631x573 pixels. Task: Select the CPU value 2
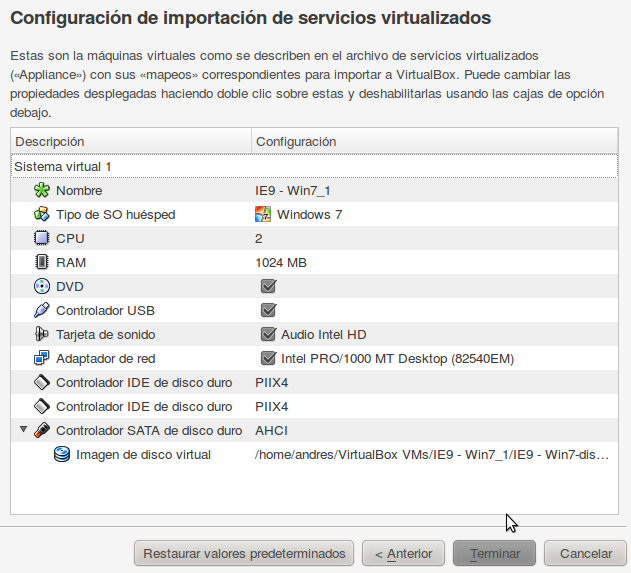259,238
